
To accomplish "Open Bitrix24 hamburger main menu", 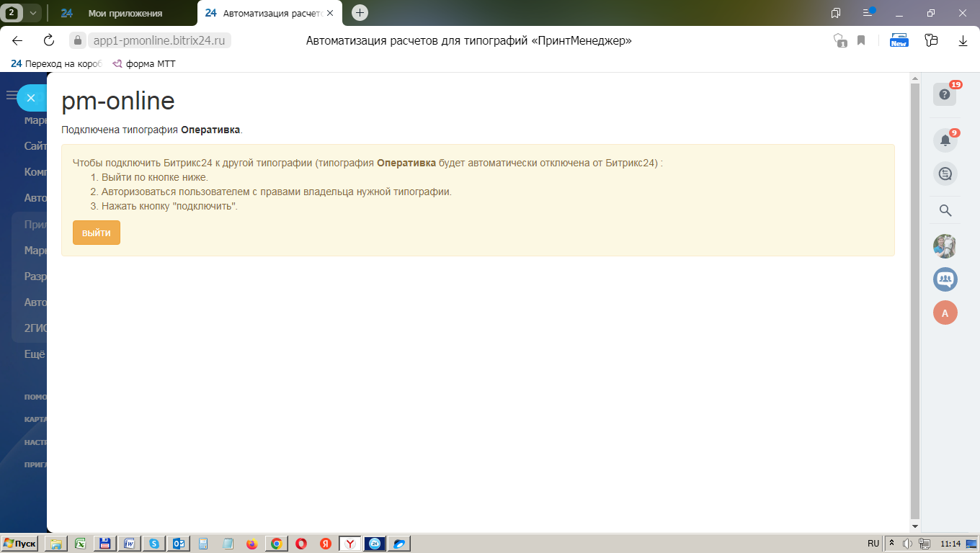I will pyautogui.click(x=11, y=95).
